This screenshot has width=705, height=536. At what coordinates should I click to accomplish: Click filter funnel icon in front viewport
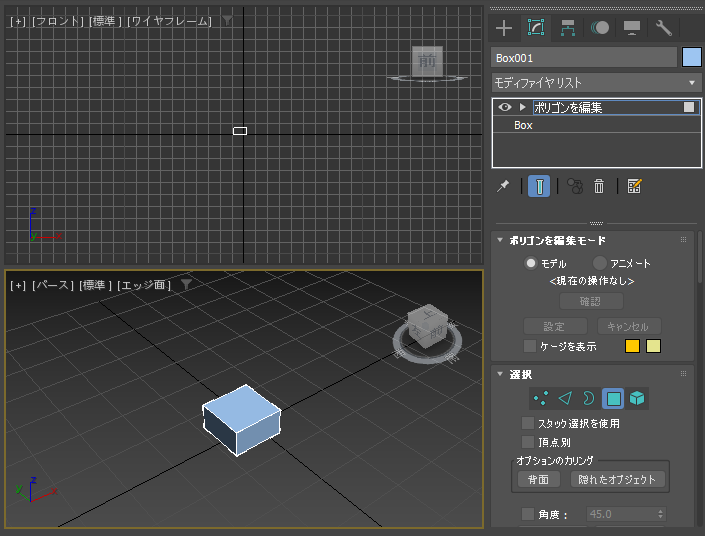click(x=228, y=20)
